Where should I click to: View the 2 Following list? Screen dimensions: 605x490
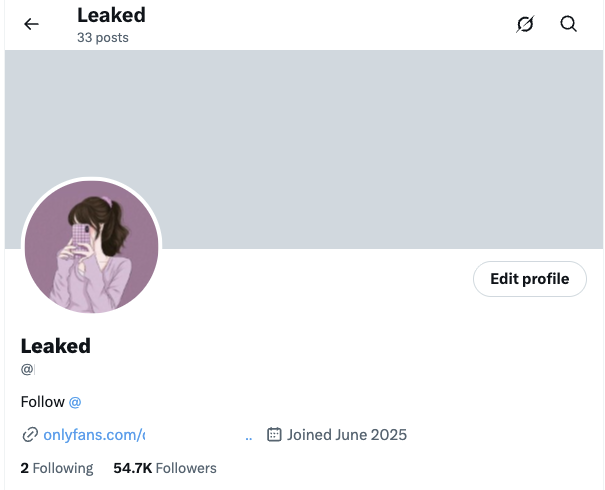click(x=57, y=468)
